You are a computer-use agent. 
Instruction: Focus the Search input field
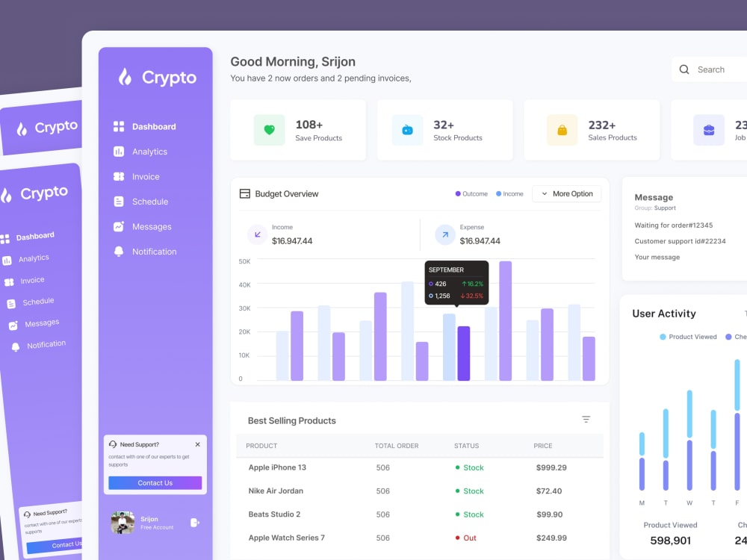tap(710, 69)
